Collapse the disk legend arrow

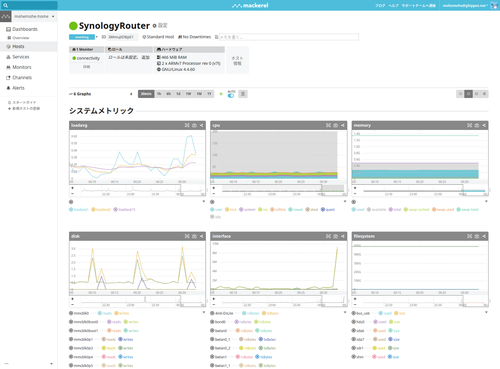click(x=204, y=313)
